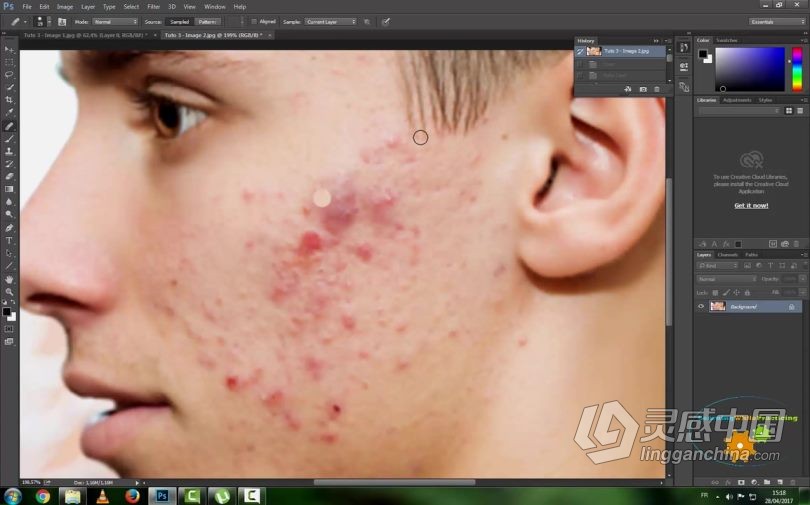Click the Get it now! link
The image size is (810, 505).
click(x=751, y=206)
